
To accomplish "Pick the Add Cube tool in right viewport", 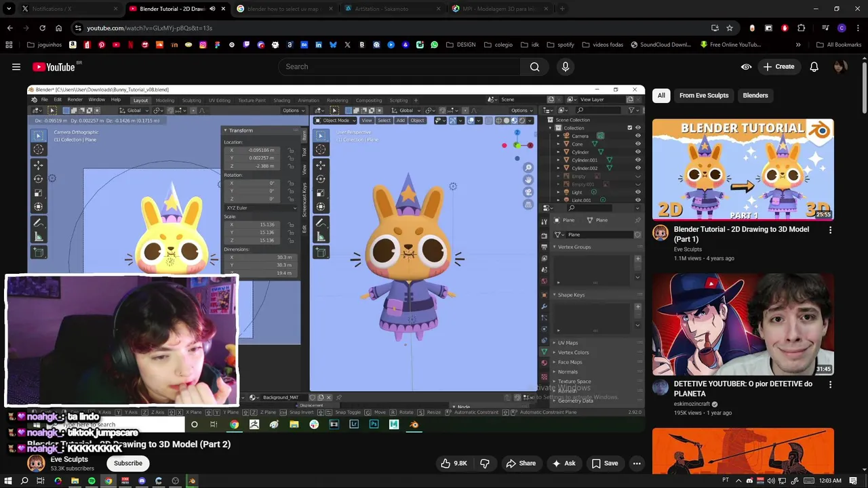I will click(x=321, y=253).
